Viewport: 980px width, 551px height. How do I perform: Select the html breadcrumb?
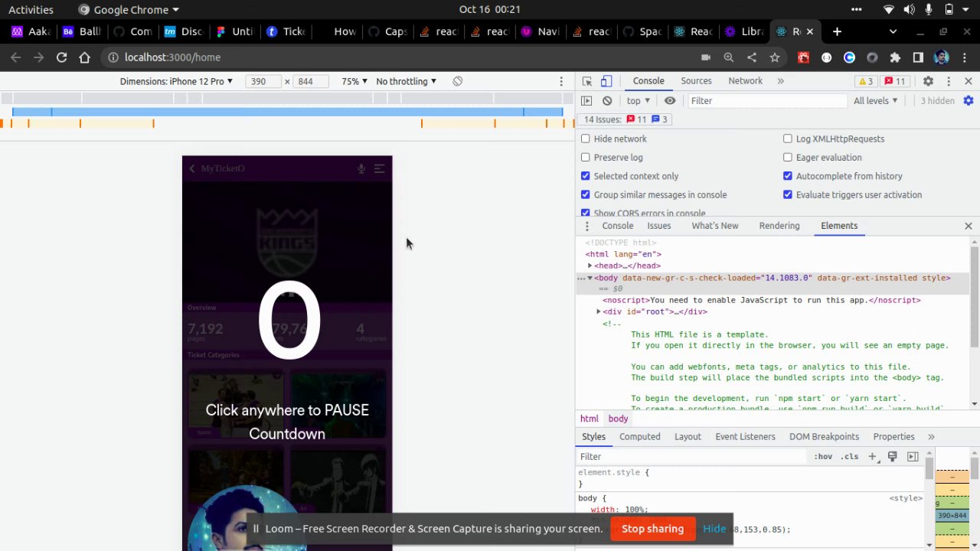pos(589,419)
